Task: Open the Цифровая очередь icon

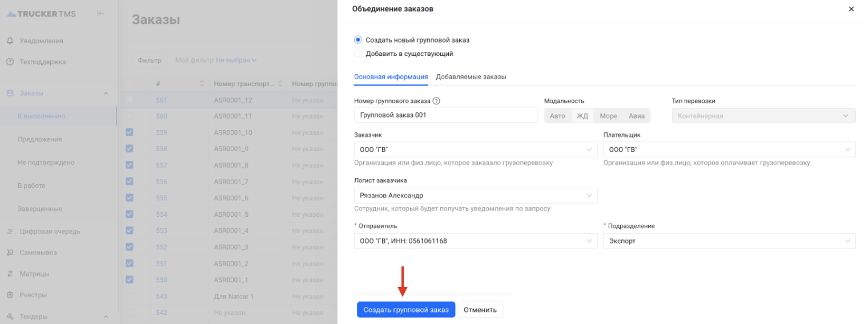Action: tap(10, 232)
